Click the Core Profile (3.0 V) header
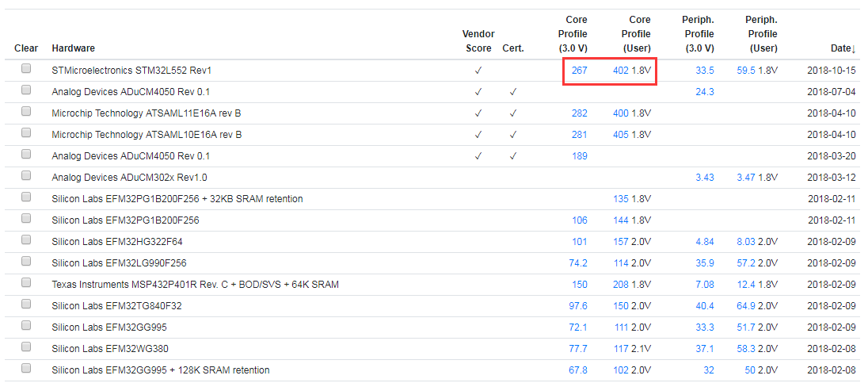Screen dimensions: 868x383 [573, 34]
